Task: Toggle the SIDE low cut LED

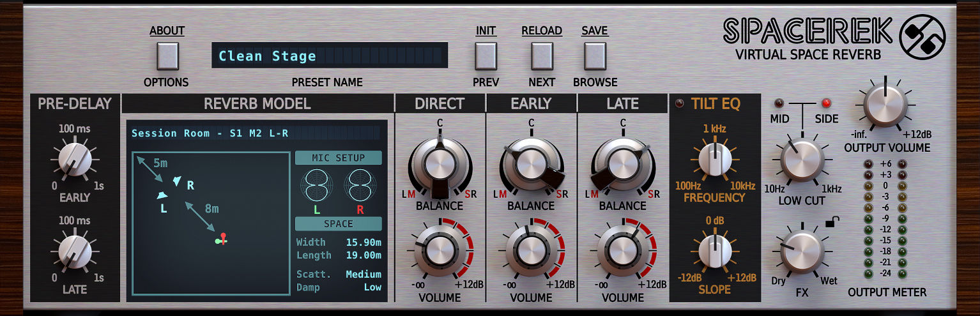Action: 826,103
